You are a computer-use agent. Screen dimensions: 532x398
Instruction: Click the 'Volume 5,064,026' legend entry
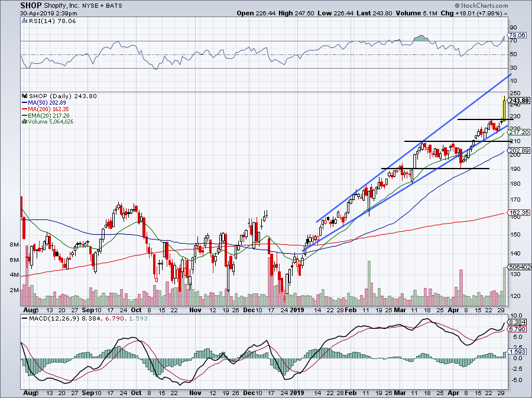[51, 121]
